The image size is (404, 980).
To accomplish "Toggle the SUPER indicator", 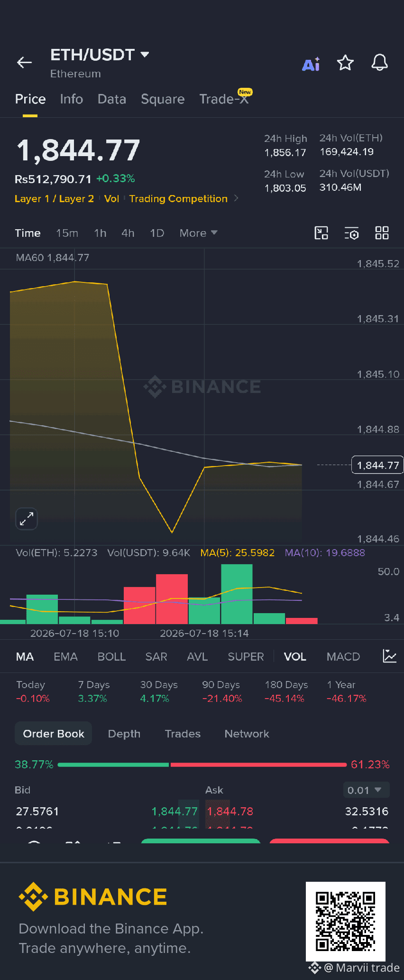I will (x=246, y=656).
